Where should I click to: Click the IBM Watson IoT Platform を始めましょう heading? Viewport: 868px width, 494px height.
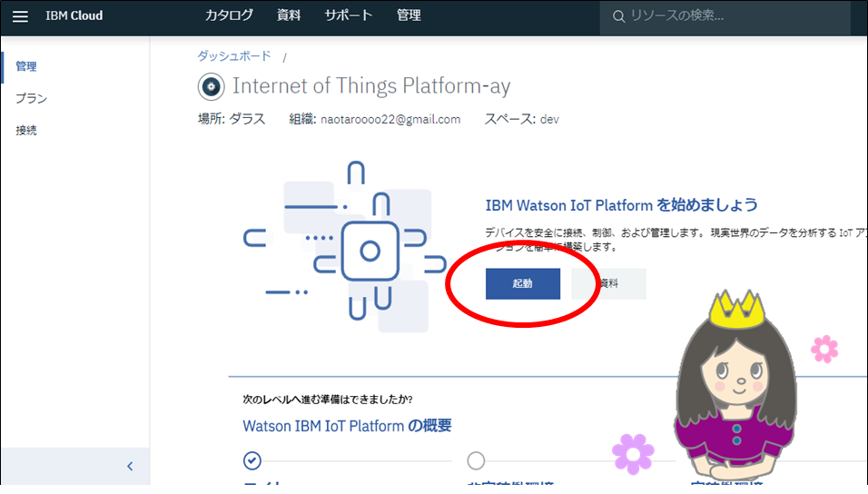pyautogui.click(x=622, y=205)
